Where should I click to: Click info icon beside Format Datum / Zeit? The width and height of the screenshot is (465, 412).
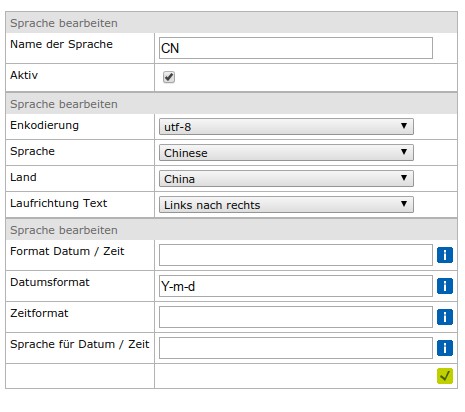click(445, 255)
